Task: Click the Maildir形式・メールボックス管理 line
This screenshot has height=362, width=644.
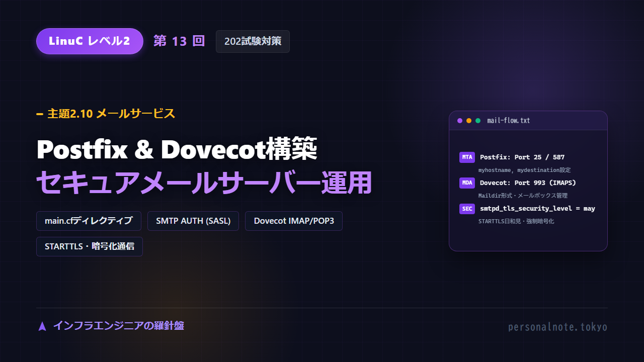Action: [x=523, y=196]
